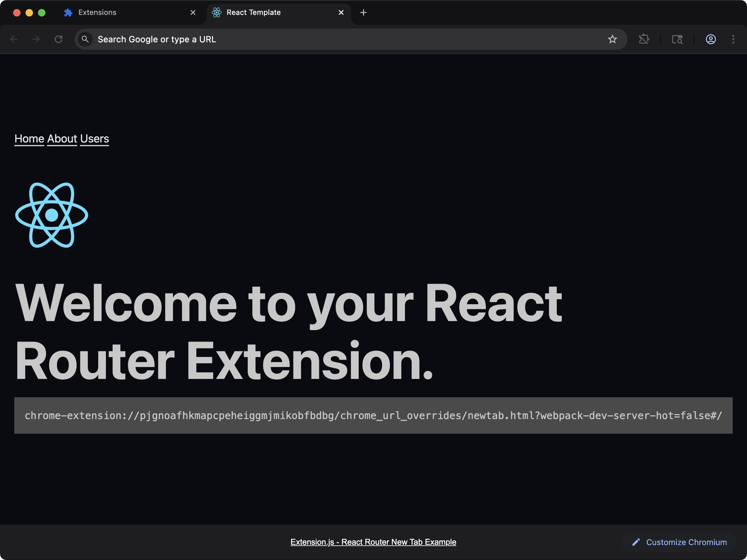Click the back navigation arrow
747x560 pixels.
click(x=14, y=39)
